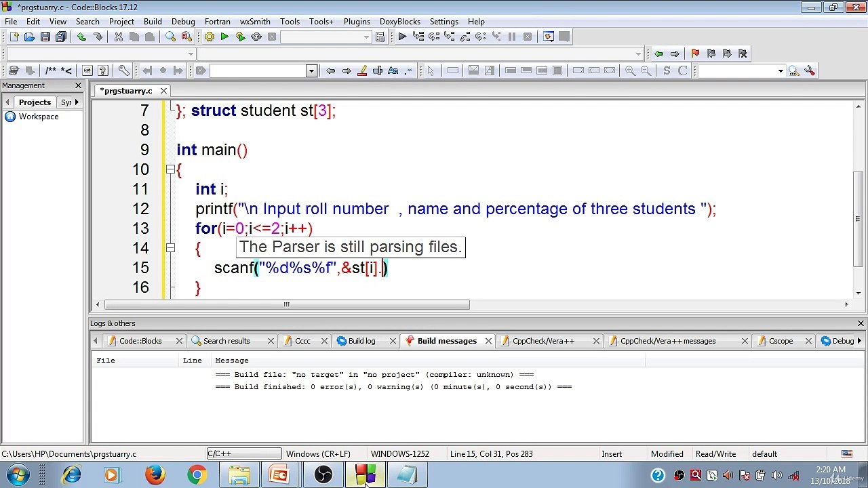The image size is (868, 488).
Task: Open Firefox from the taskbar
Action: 155,475
